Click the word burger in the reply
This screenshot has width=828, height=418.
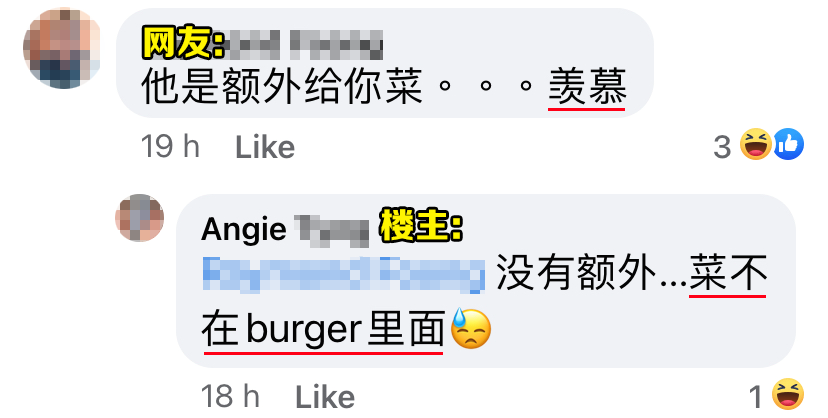(x=304, y=329)
